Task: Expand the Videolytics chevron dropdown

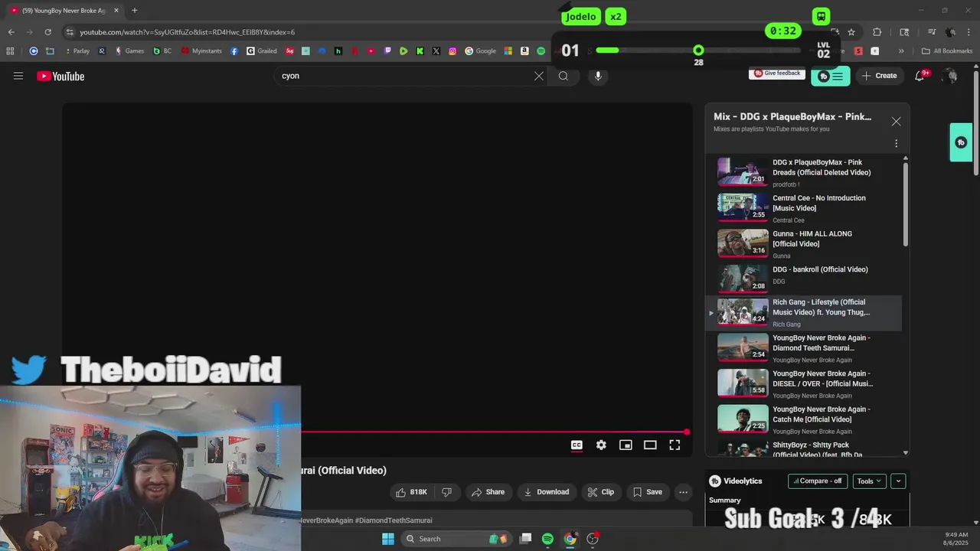Action: click(x=898, y=481)
